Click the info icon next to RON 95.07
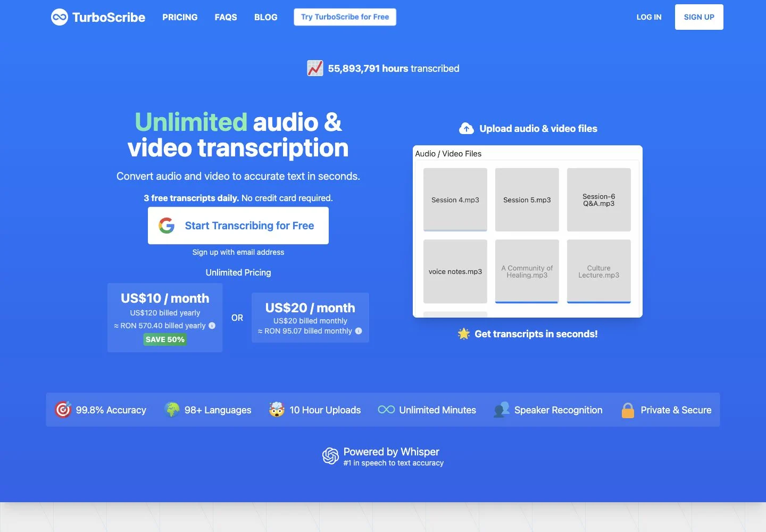766x532 pixels. [359, 331]
